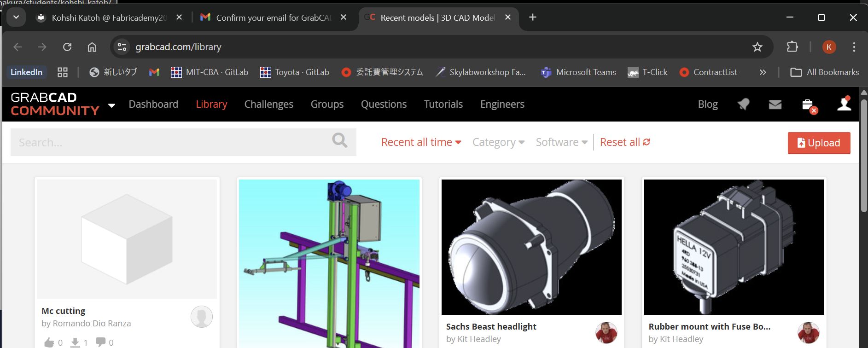The height and width of the screenshot is (348, 868).
Task: Open GrabCAD Community dropdown arrow
Action: coord(111,105)
